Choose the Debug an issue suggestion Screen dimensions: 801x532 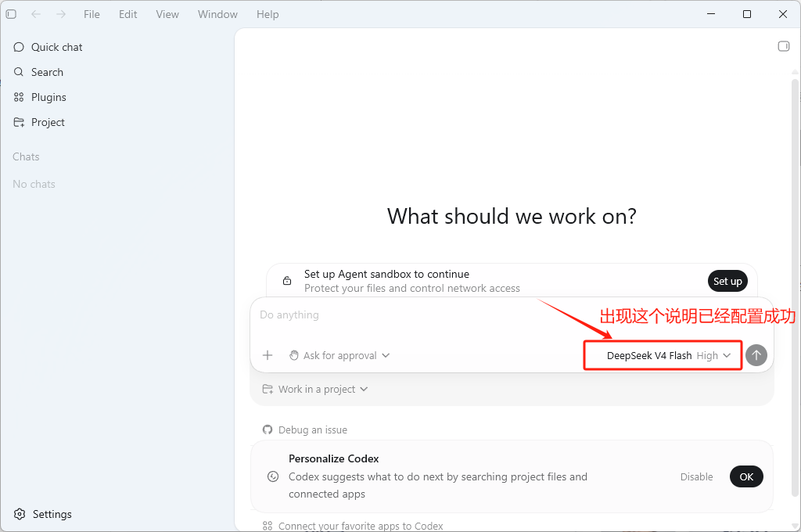click(x=305, y=430)
